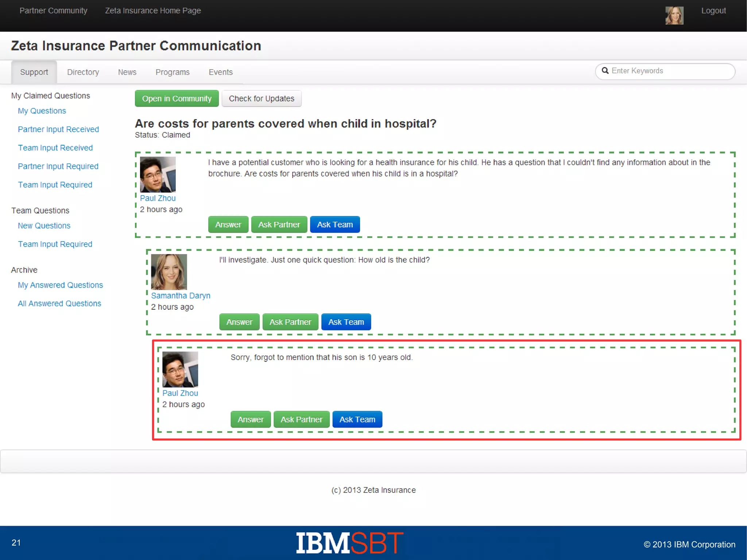This screenshot has width=747, height=560.
Task: Open the Partner Community link
Action: pos(53,11)
